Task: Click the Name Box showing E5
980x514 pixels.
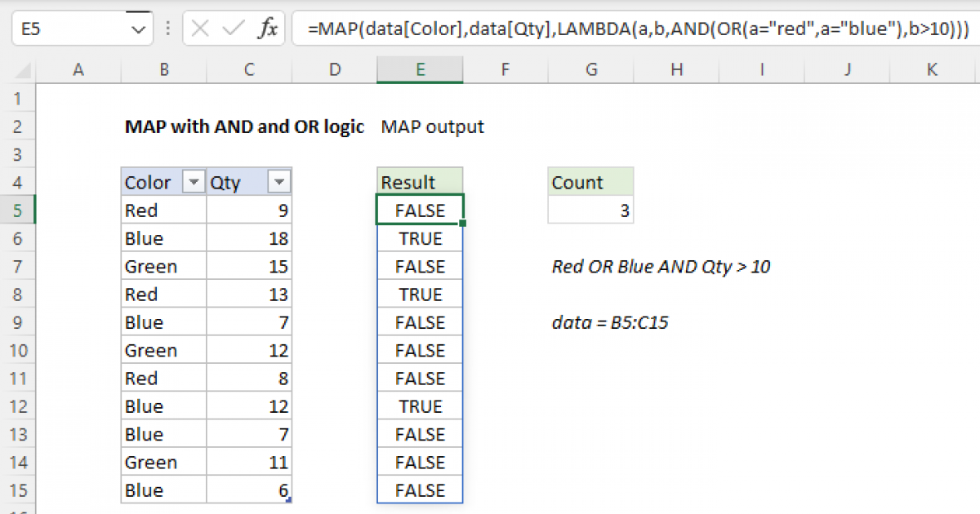Action: (x=69, y=29)
